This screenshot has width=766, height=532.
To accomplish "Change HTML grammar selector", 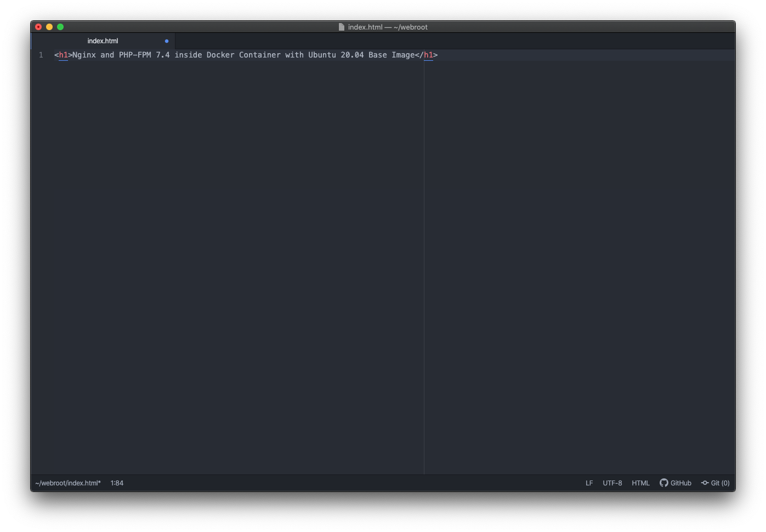I will [x=640, y=483].
